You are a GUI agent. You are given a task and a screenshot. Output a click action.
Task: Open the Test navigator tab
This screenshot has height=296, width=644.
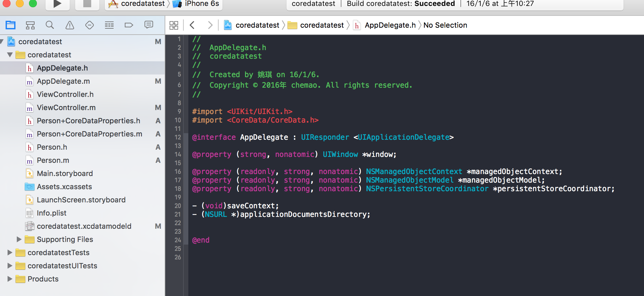[x=90, y=25]
